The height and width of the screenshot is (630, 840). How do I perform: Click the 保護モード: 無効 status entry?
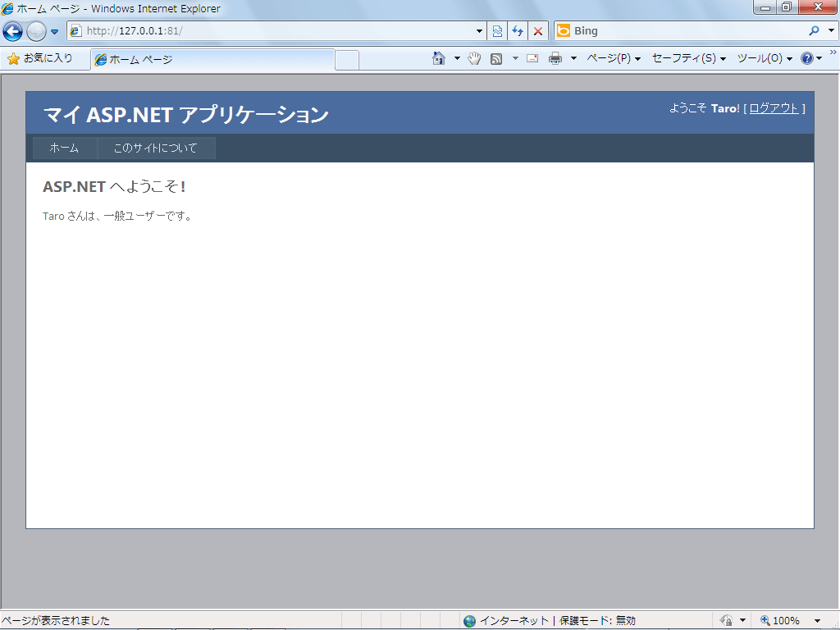597,620
